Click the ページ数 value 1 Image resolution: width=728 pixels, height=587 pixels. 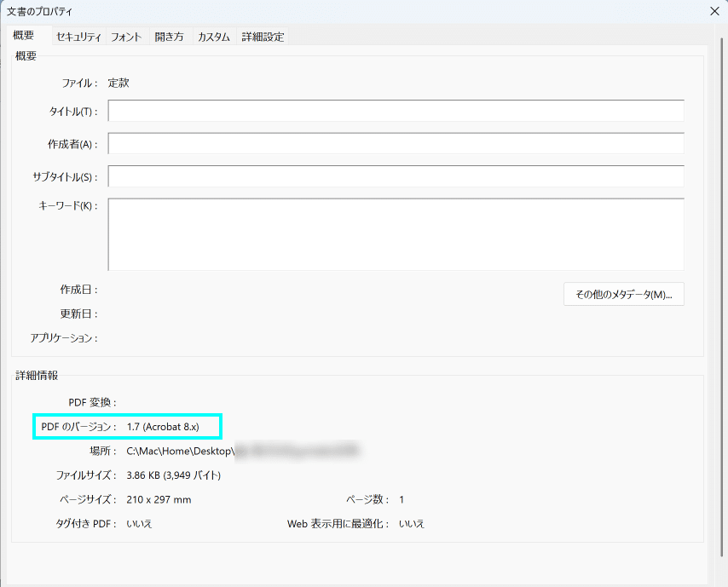[402, 499]
